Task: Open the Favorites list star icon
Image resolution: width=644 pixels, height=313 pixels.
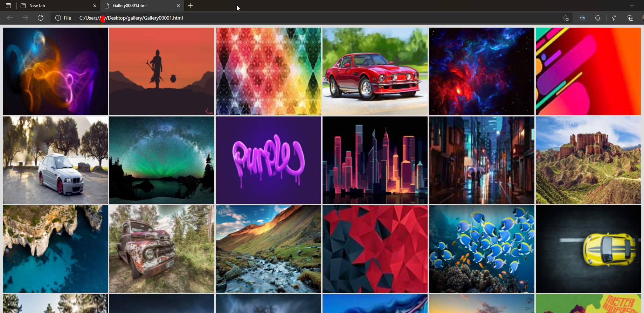Action: [615, 18]
